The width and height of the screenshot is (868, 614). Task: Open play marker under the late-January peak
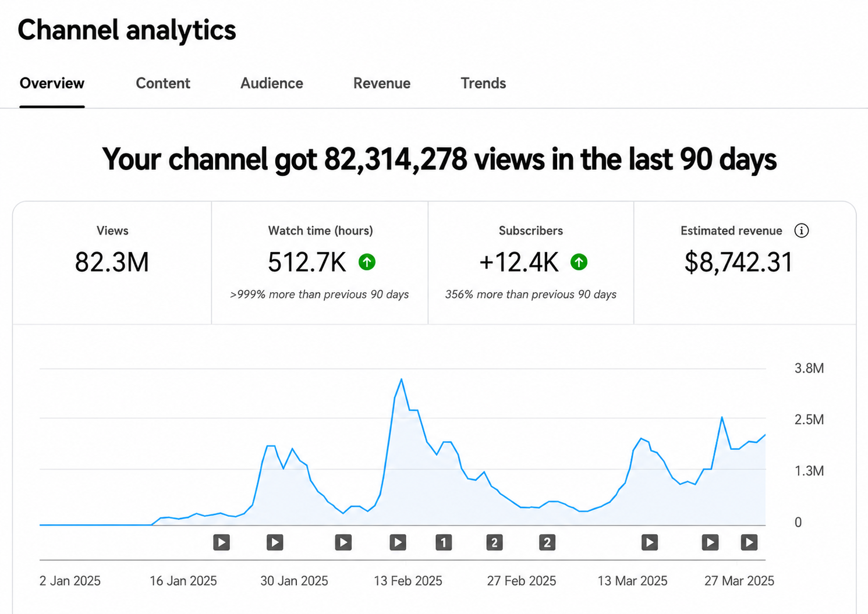275,542
